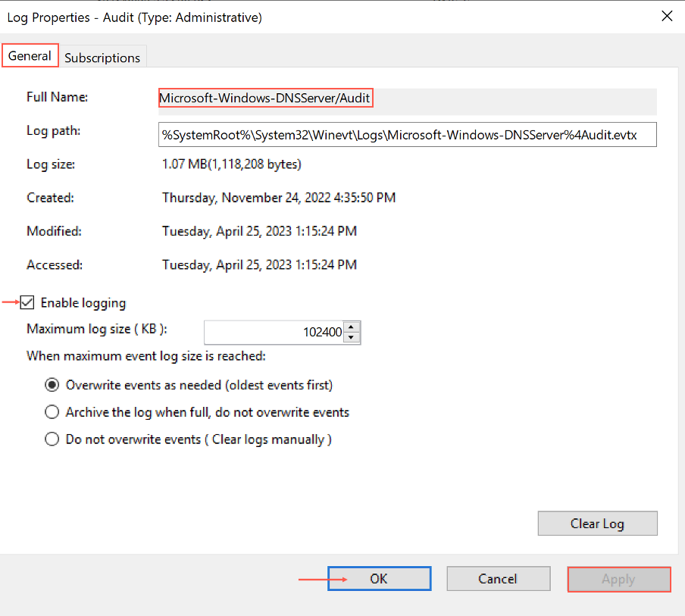Click the Created date value text
Screen dimensions: 685x616
[278, 198]
